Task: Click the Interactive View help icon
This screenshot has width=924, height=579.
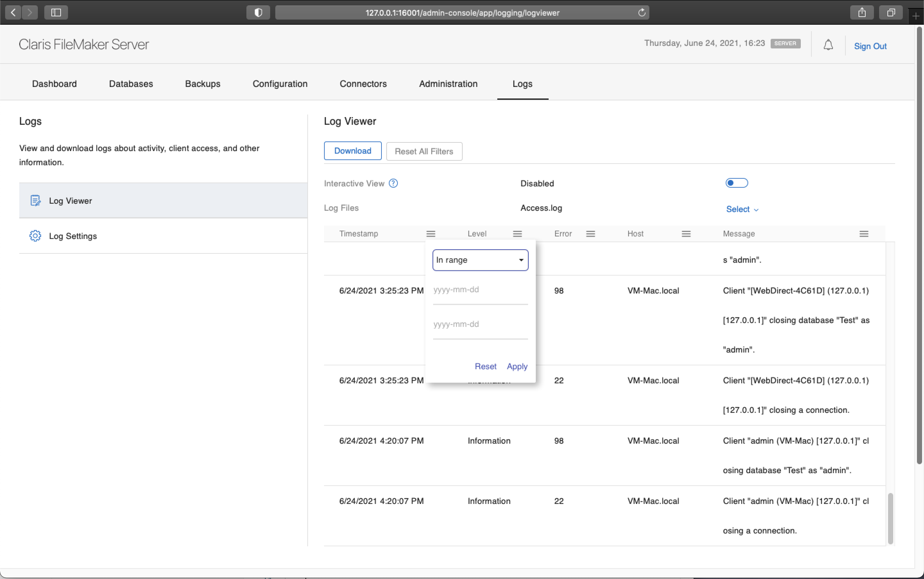Action: (x=393, y=183)
